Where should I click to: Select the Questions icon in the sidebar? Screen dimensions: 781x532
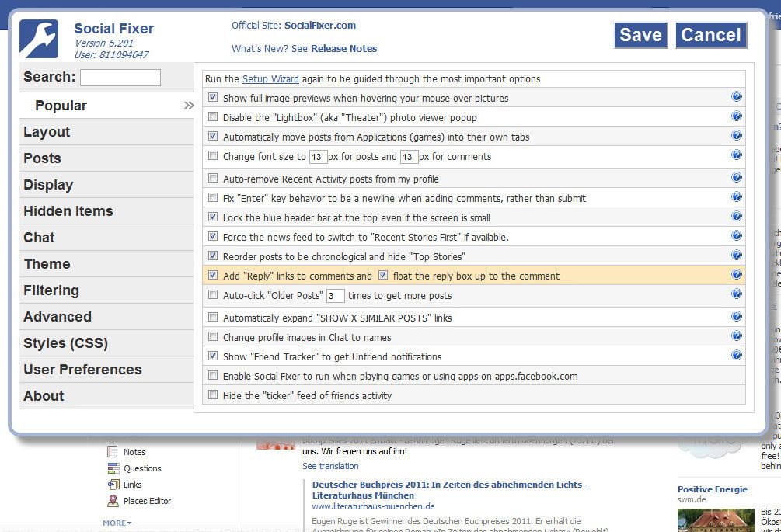[114, 468]
